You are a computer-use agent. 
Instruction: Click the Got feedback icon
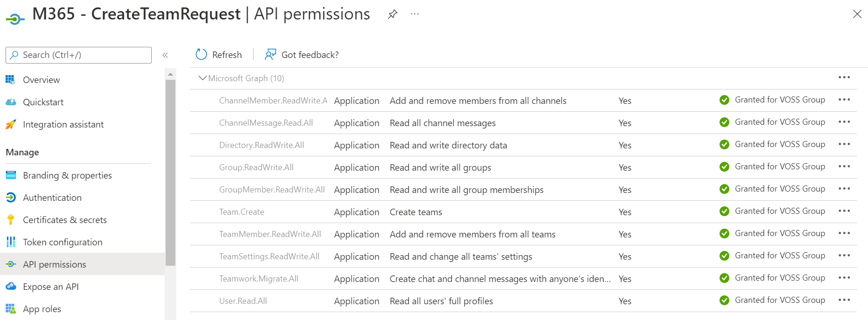pos(270,55)
